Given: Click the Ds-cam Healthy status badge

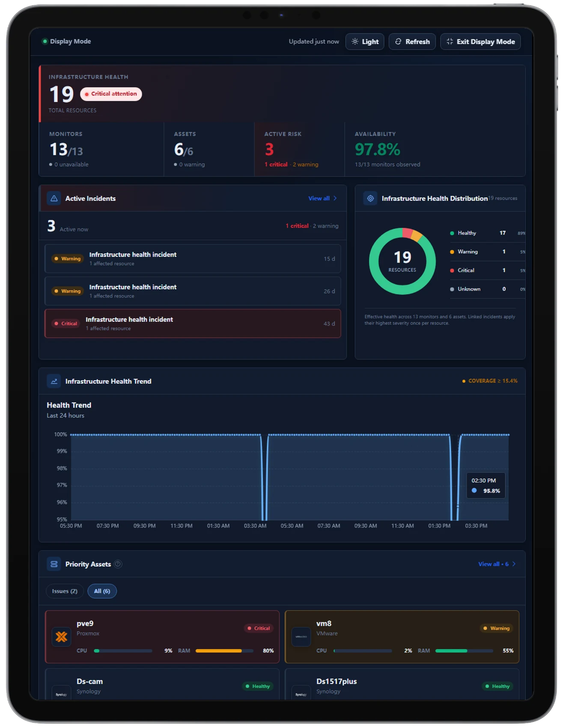Looking at the screenshot, I should click(x=257, y=686).
